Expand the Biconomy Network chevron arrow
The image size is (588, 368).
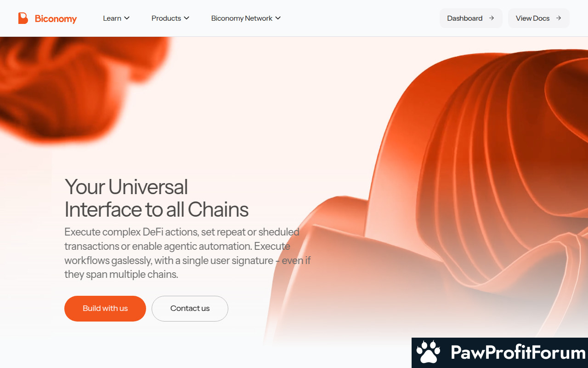point(278,18)
